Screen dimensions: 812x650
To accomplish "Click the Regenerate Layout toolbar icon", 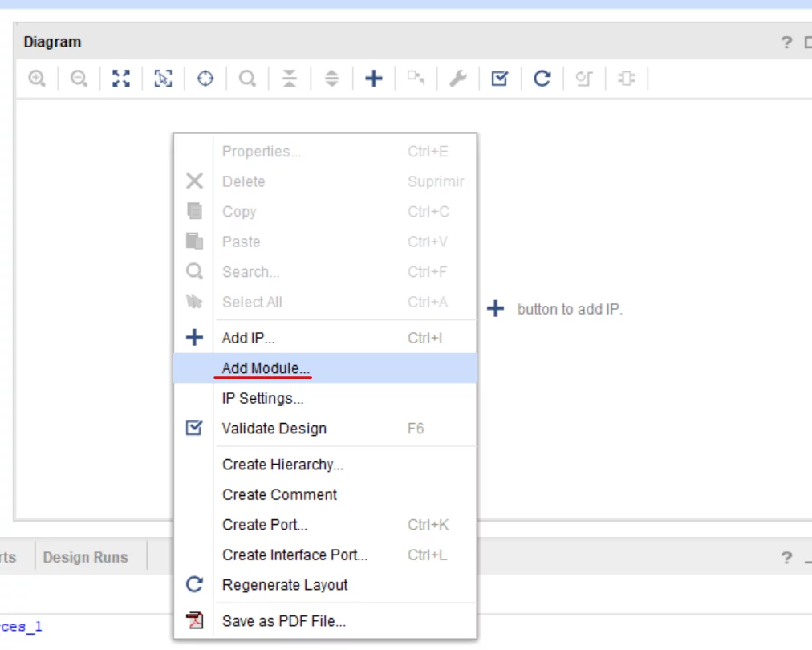I will coord(542,78).
